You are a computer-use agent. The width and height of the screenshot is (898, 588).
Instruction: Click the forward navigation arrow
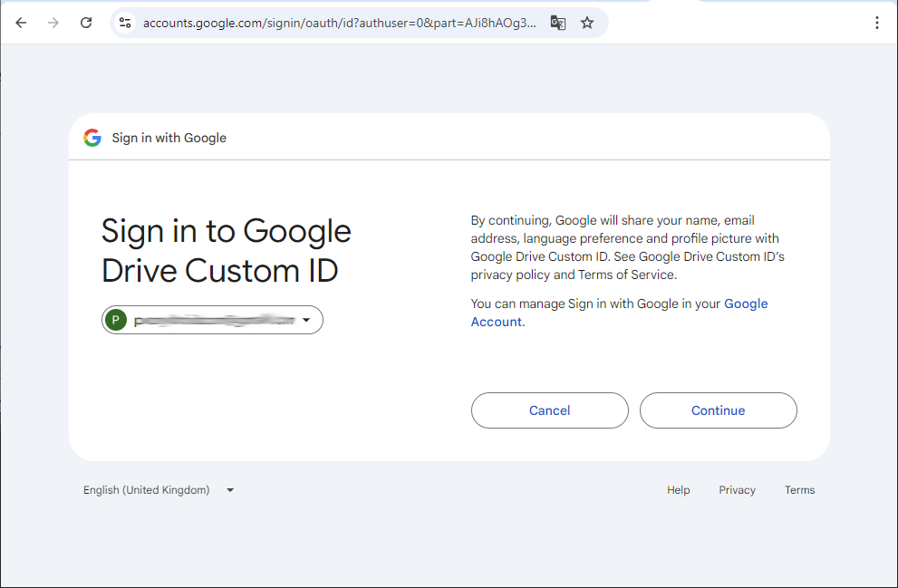[x=53, y=23]
